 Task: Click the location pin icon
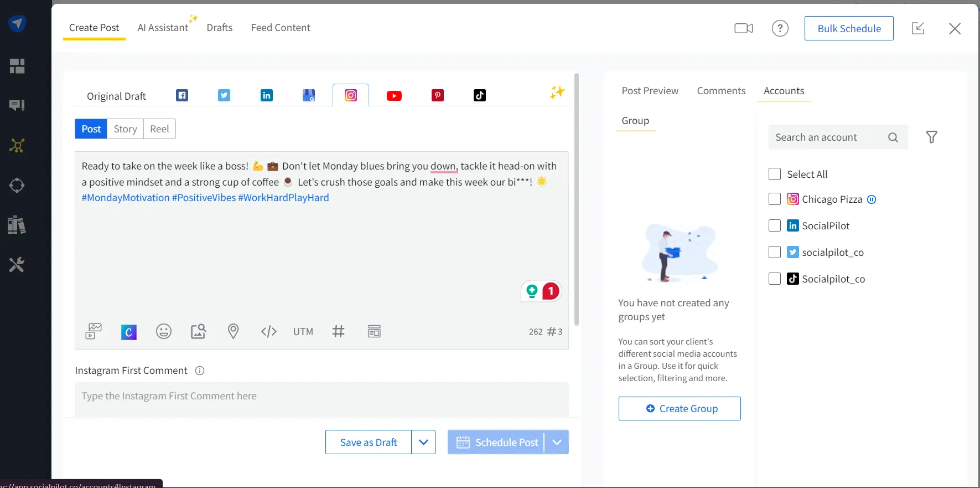pyautogui.click(x=233, y=331)
